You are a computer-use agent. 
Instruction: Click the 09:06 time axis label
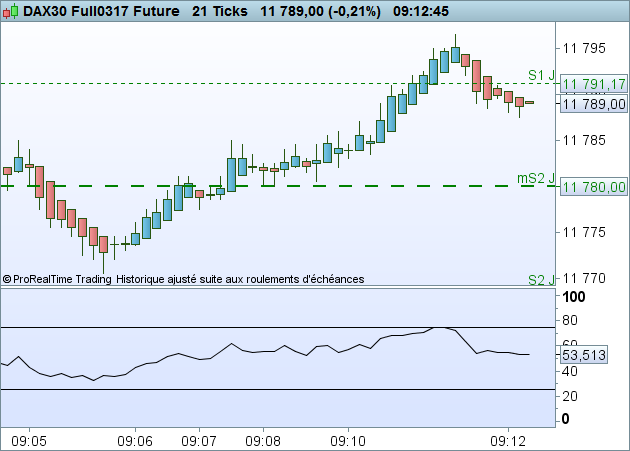point(135,441)
